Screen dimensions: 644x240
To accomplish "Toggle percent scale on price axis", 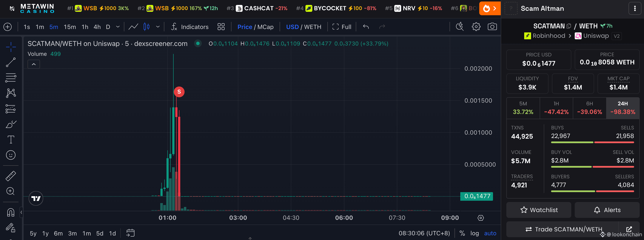I will [x=462, y=233].
